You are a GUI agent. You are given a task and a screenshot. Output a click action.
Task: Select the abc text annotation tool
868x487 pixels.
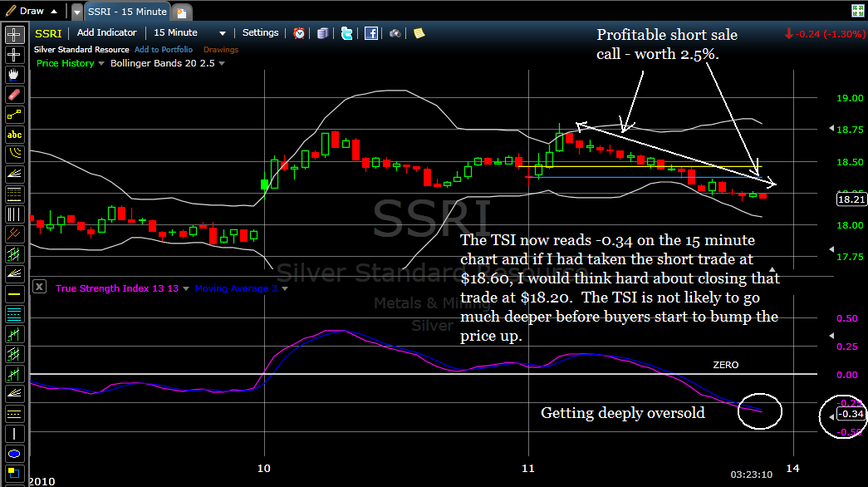pos(14,135)
